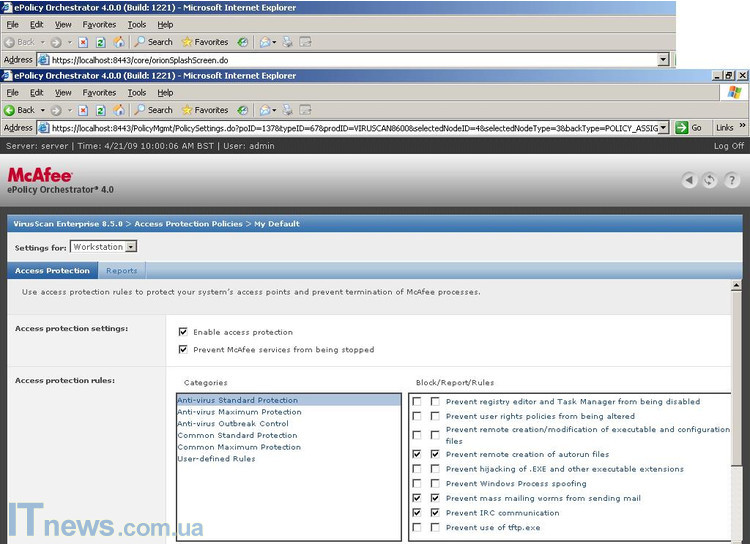Select User-defined Rules in Categories list
The height and width of the screenshot is (544, 750).
216,459
